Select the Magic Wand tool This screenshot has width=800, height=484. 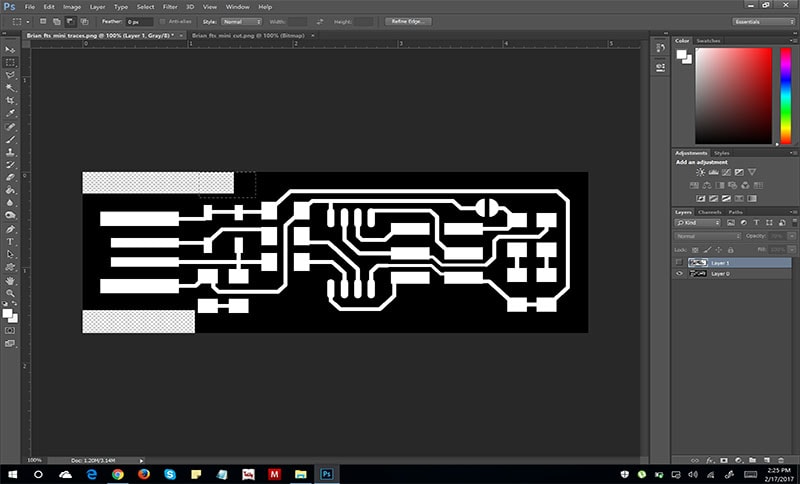pos(10,88)
